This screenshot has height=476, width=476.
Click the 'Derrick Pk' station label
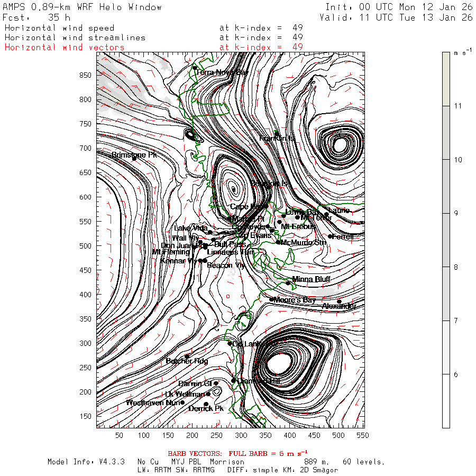click(x=206, y=409)
